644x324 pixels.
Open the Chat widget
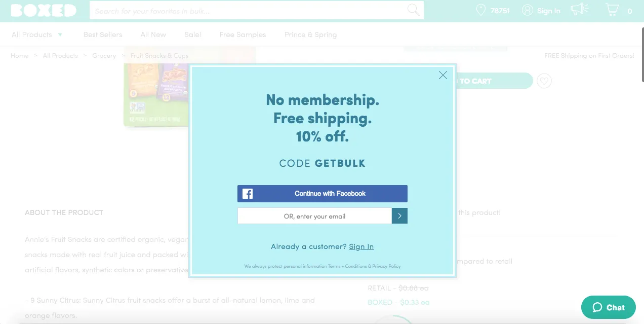pos(609,307)
